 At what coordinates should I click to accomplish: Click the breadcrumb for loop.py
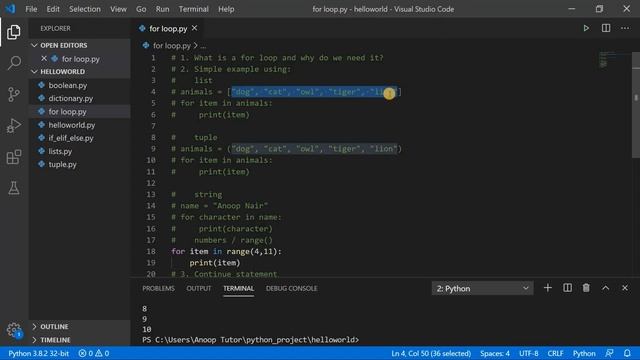pos(171,46)
